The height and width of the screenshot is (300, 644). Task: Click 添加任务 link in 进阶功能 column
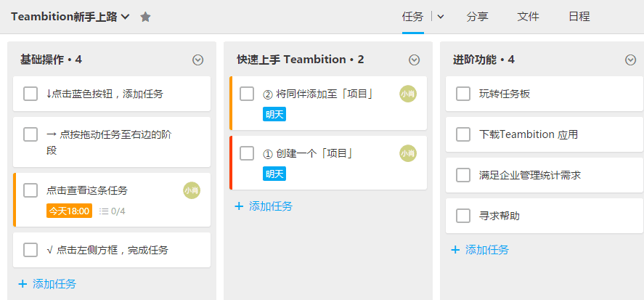pyautogui.click(x=487, y=250)
